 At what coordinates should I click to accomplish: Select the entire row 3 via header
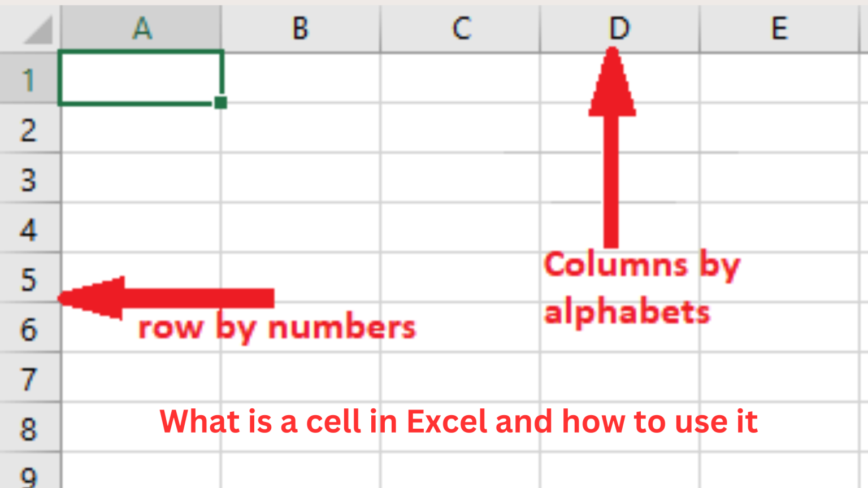[28, 179]
